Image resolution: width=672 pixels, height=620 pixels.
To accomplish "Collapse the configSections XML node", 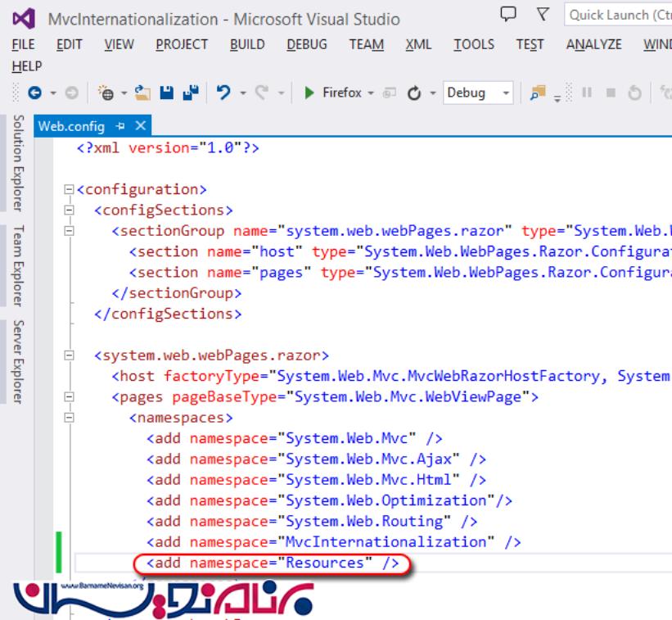I will 69,210.
